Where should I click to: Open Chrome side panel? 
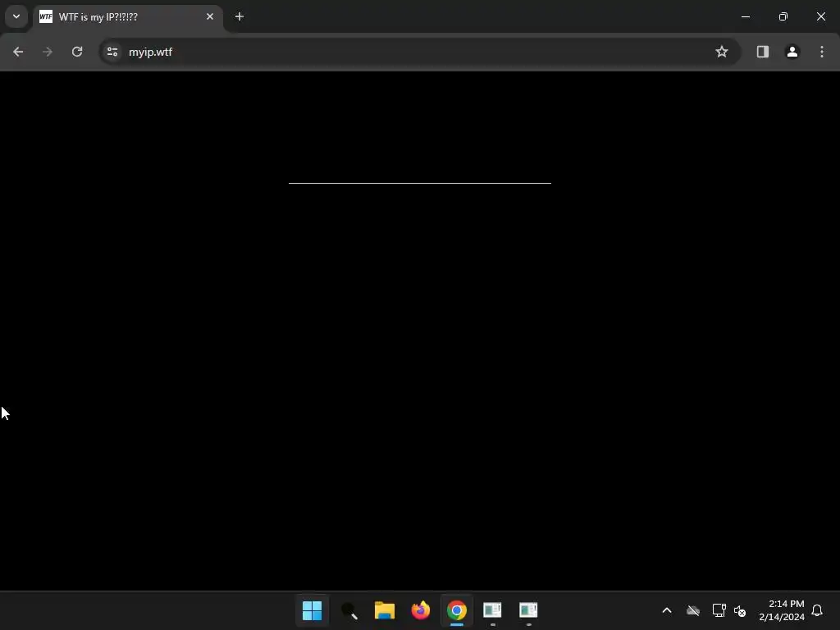762,52
